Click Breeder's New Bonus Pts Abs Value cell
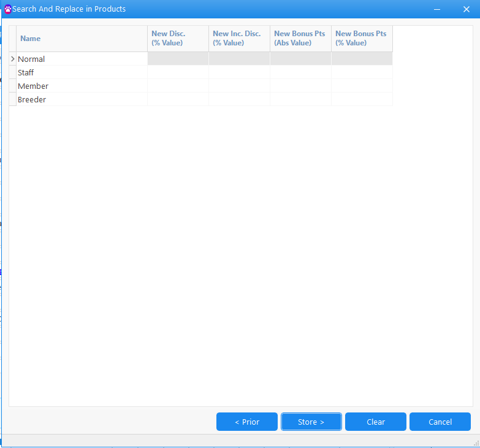Image resolution: width=480 pixels, height=448 pixels. pos(300,100)
